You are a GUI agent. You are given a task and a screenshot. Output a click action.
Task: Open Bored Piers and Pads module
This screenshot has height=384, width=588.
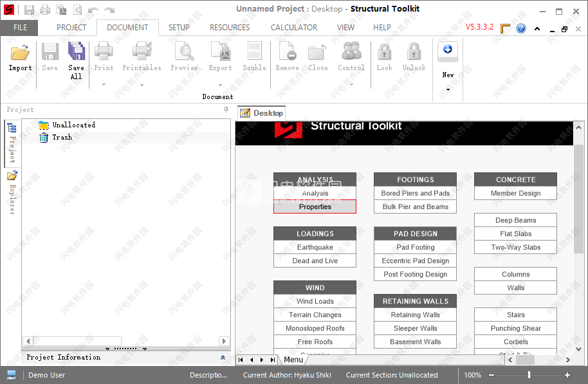pyautogui.click(x=415, y=193)
